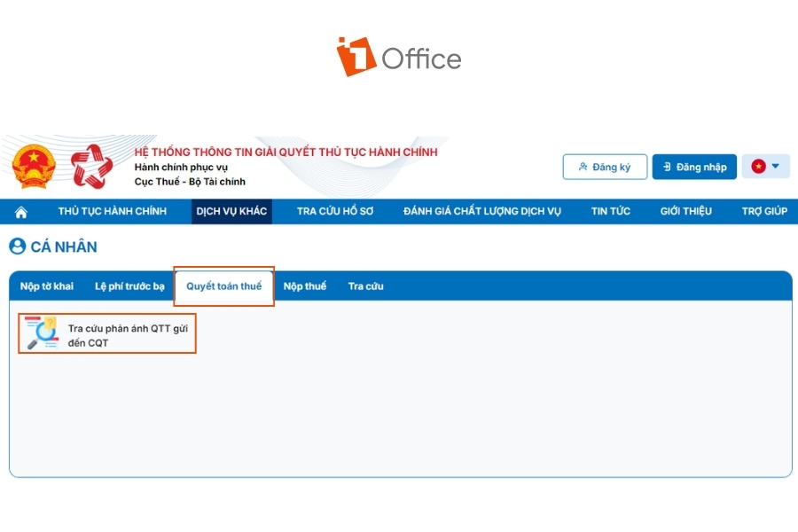This screenshot has width=798, height=532.
Task: Click the Cá nhân user profile icon
Action: tap(18, 246)
